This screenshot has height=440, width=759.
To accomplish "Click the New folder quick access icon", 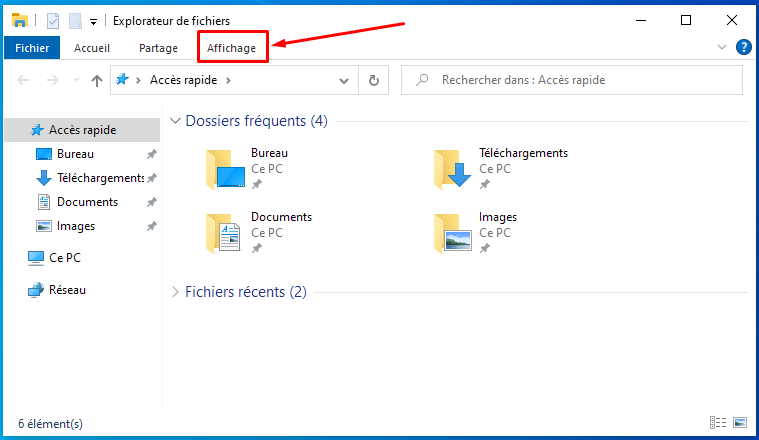I will click(x=76, y=21).
